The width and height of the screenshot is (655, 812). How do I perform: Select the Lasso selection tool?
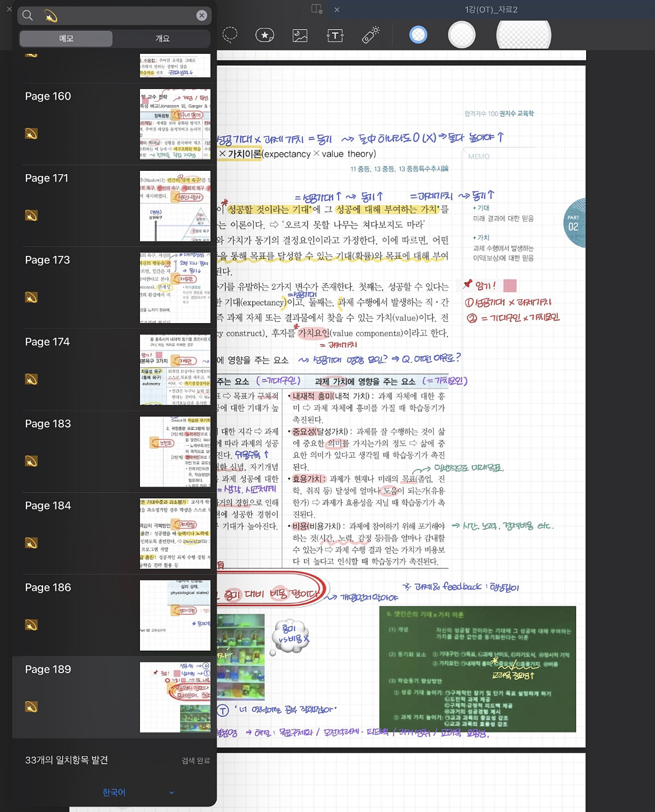[x=228, y=35]
